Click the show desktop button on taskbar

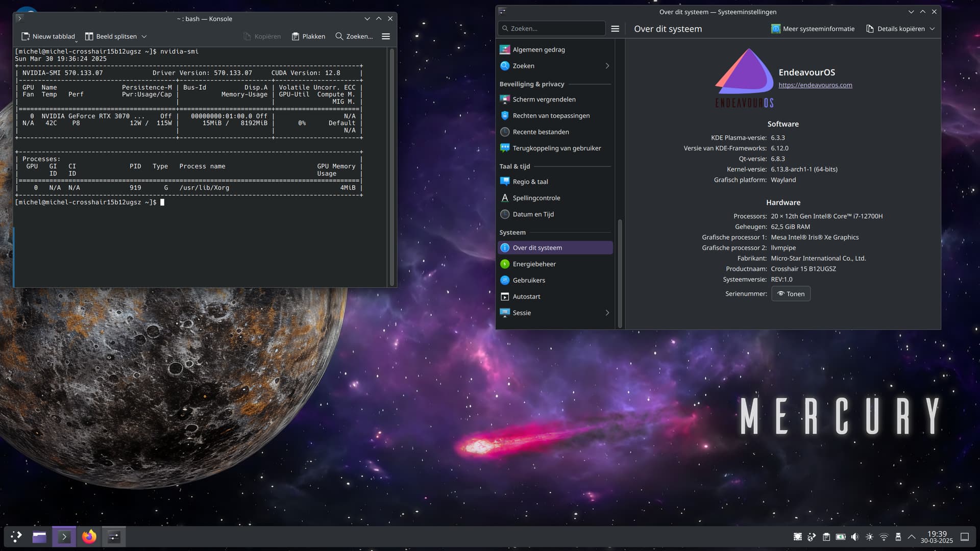click(965, 537)
